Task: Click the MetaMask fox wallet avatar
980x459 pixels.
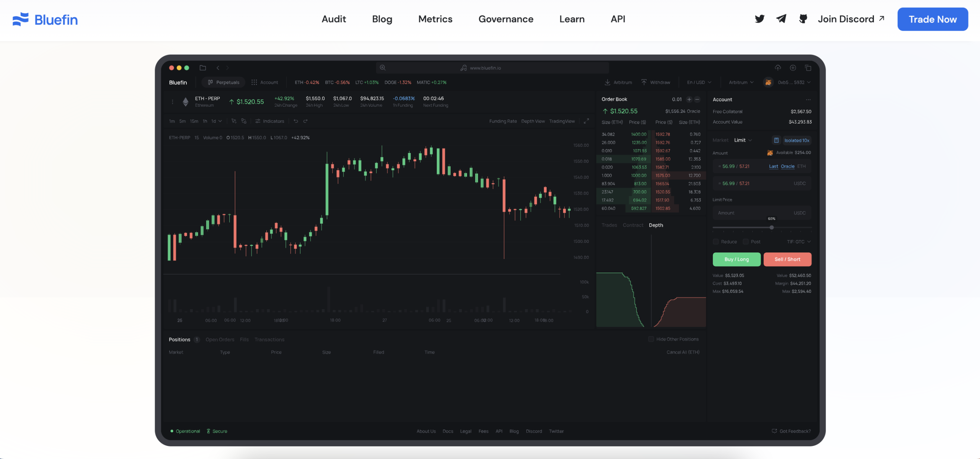Action: pos(768,82)
